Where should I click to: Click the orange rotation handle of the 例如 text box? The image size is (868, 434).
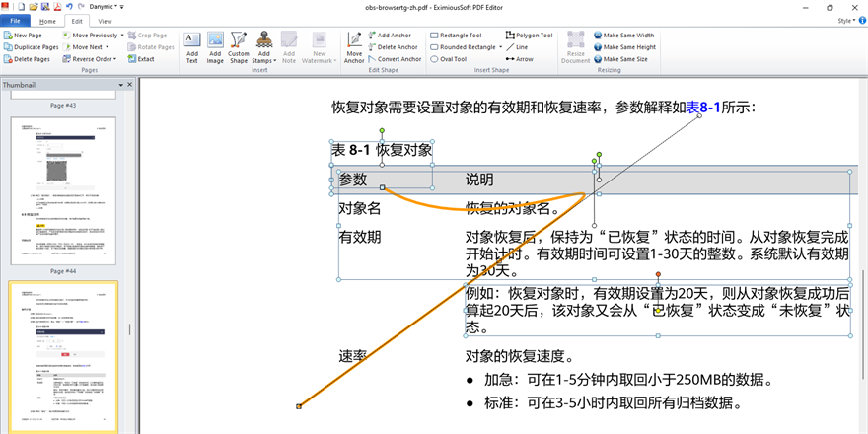click(x=658, y=274)
